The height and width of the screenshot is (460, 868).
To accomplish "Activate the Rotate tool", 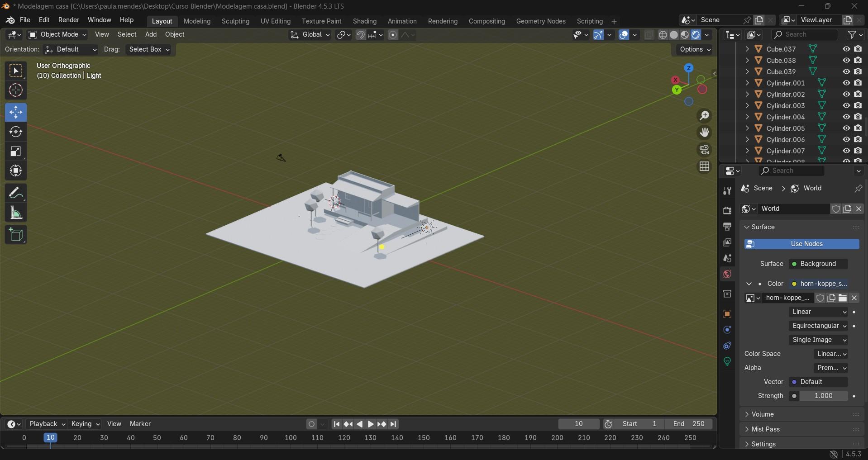I will (x=16, y=132).
